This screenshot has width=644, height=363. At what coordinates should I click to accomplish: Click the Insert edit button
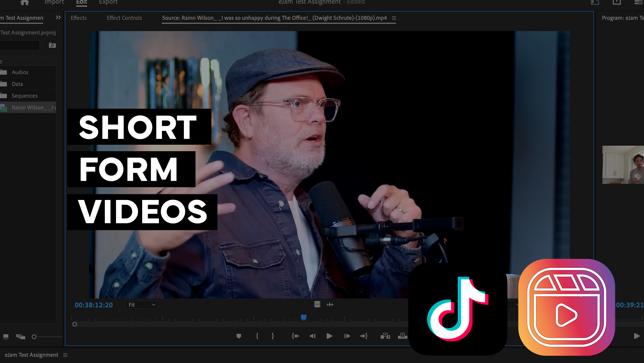click(x=385, y=336)
